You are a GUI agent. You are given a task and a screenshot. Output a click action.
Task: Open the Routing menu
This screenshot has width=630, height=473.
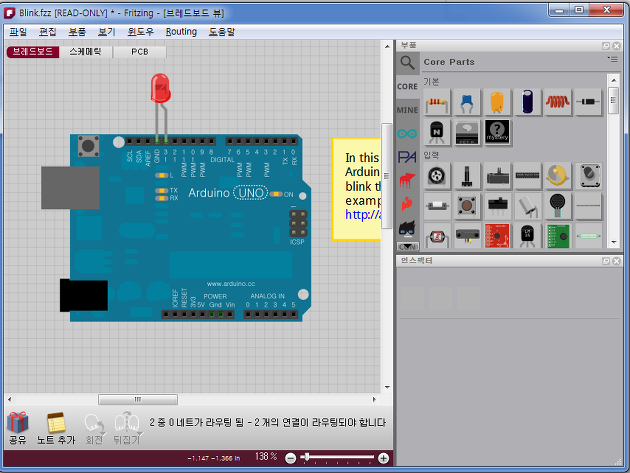181,32
